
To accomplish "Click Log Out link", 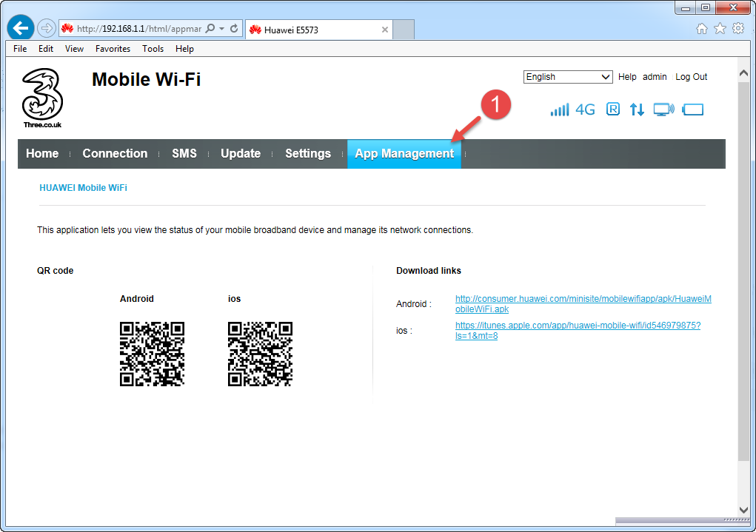I will [691, 77].
